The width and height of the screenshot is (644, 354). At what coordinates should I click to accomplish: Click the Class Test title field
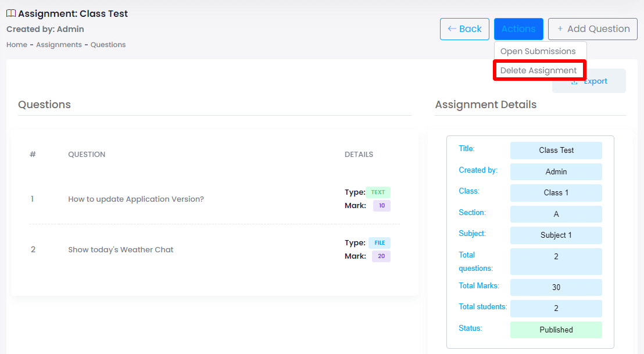click(x=556, y=150)
